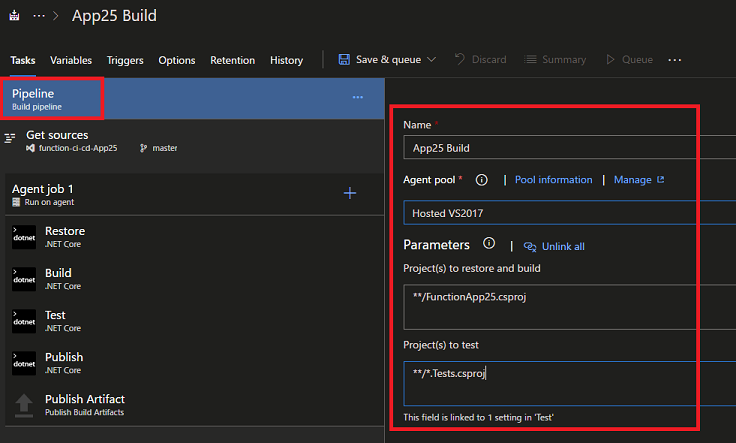Screen dimensions: 736x443
Task: Click the Publish Artifact upload icon
Action: pos(24,405)
